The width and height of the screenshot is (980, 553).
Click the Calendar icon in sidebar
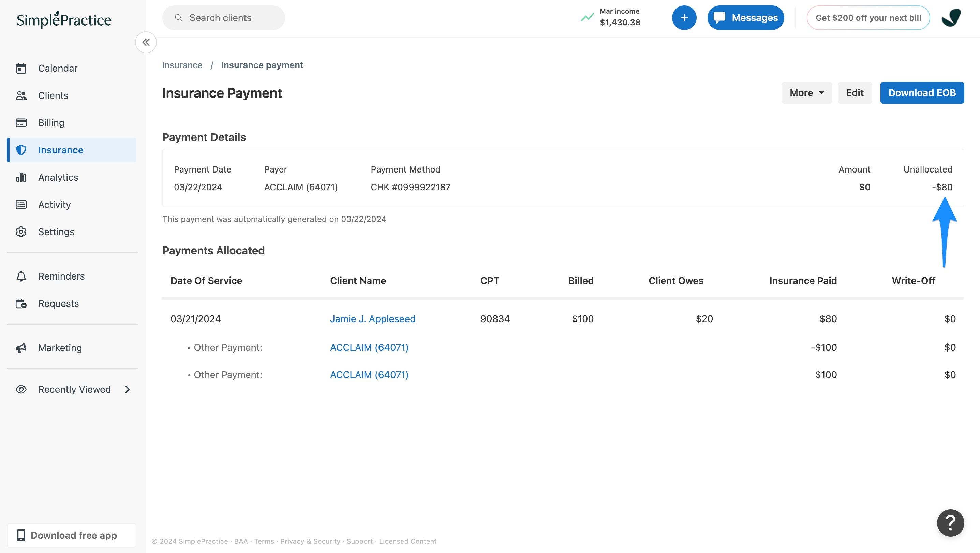tap(21, 68)
